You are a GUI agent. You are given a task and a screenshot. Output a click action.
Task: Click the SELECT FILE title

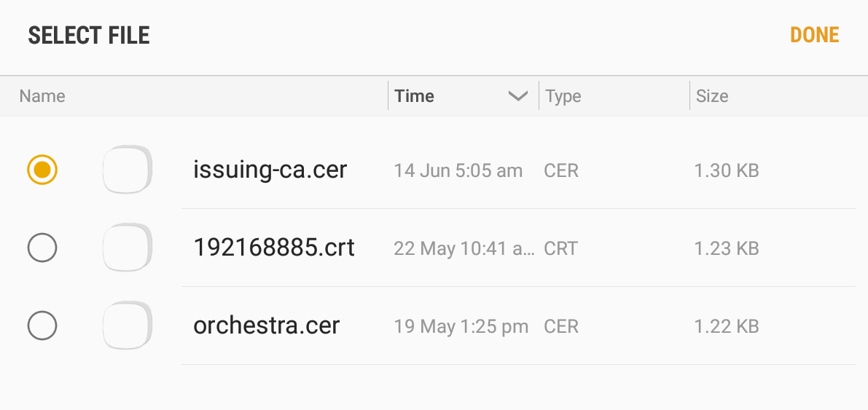click(x=89, y=35)
